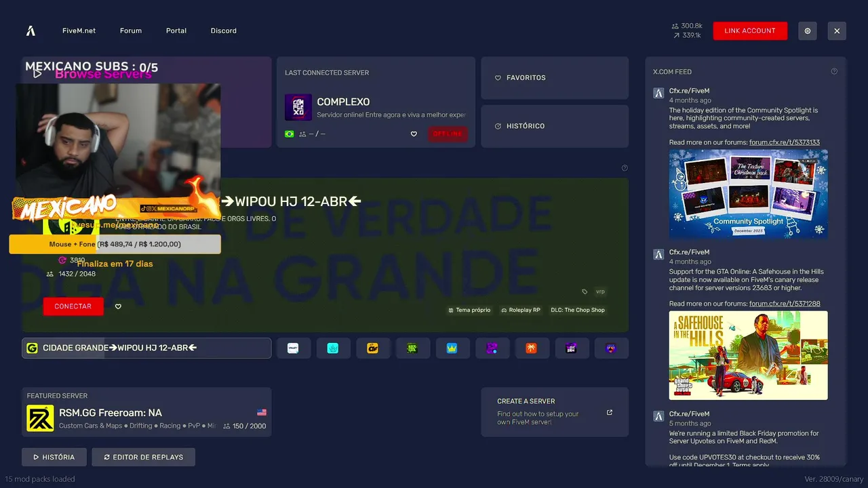This screenshot has height=488, width=868.
Task: Click the X.com feed help icon
Action: pyautogui.click(x=834, y=71)
